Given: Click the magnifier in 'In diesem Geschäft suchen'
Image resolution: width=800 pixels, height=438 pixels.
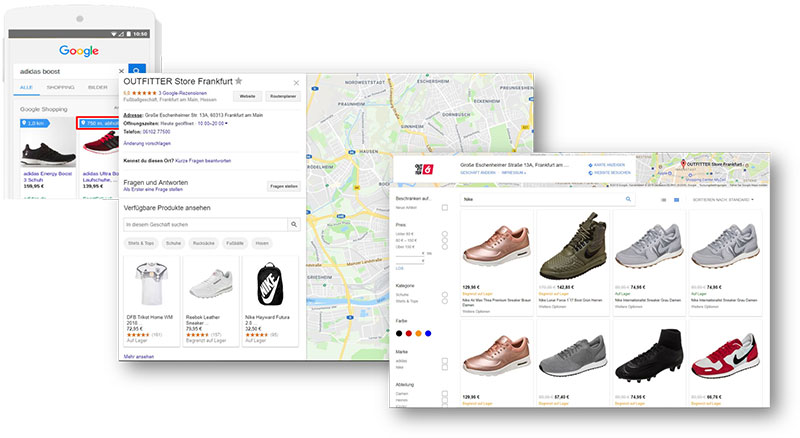Looking at the screenshot, I should click(294, 224).
